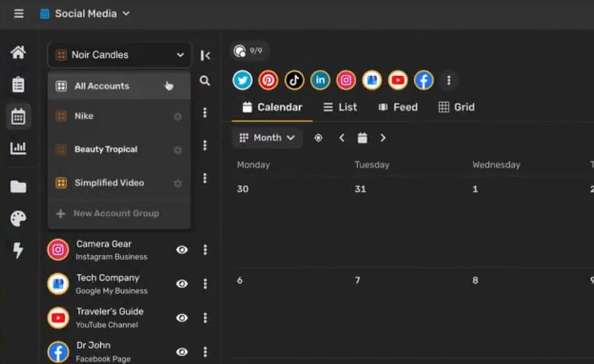594x364 pixels.
Task: Open more options for Tech Company
Action: 205,284
